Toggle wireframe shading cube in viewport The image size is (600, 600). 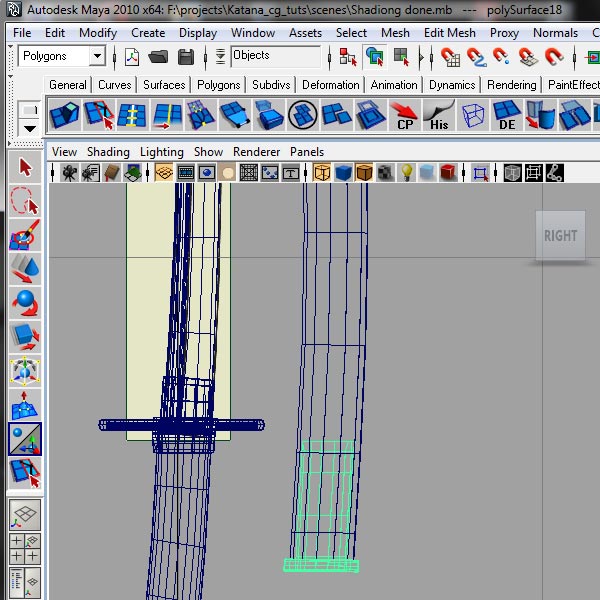pyautogui.click(x=322, y=173)
